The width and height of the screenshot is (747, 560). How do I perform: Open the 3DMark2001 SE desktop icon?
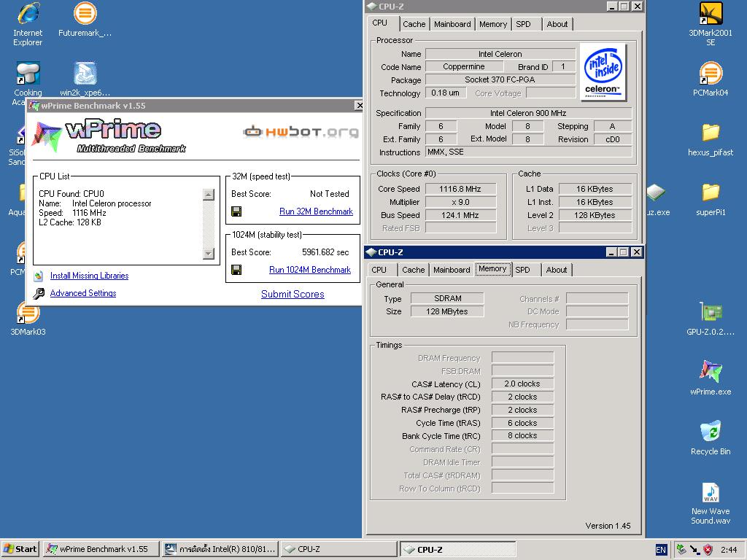tap(711, 24)
